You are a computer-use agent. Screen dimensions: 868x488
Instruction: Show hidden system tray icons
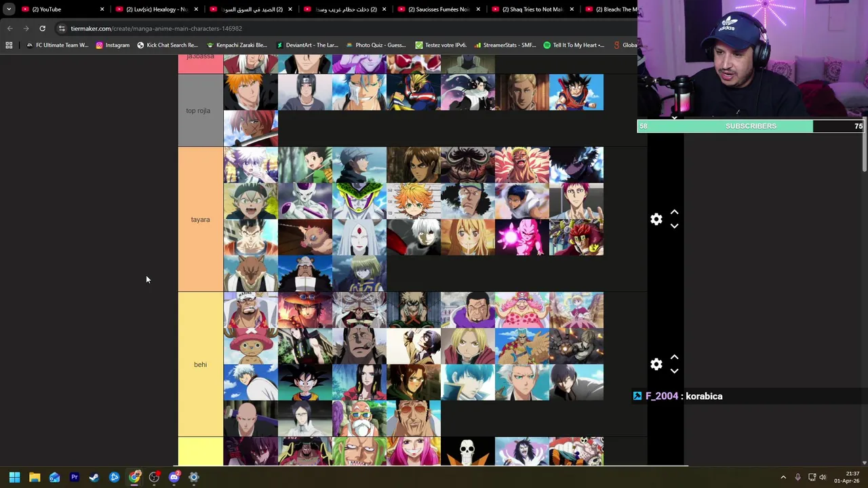click(x=783, y=477)
